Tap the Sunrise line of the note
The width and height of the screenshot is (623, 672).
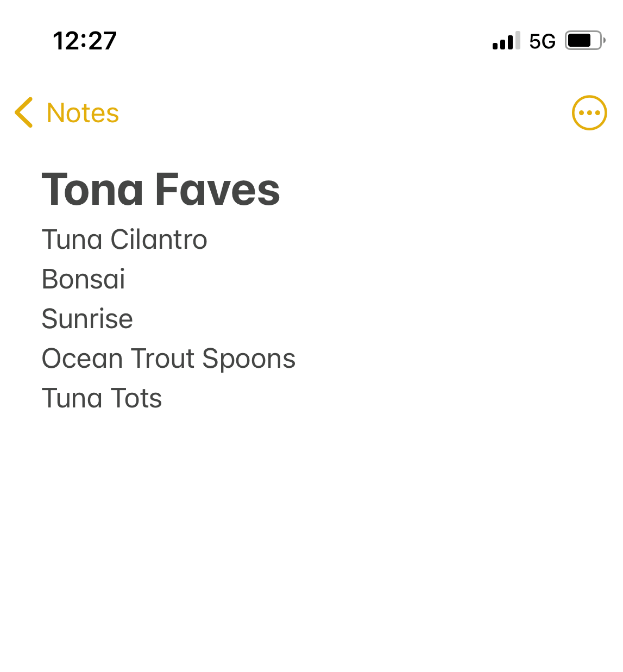87,319
